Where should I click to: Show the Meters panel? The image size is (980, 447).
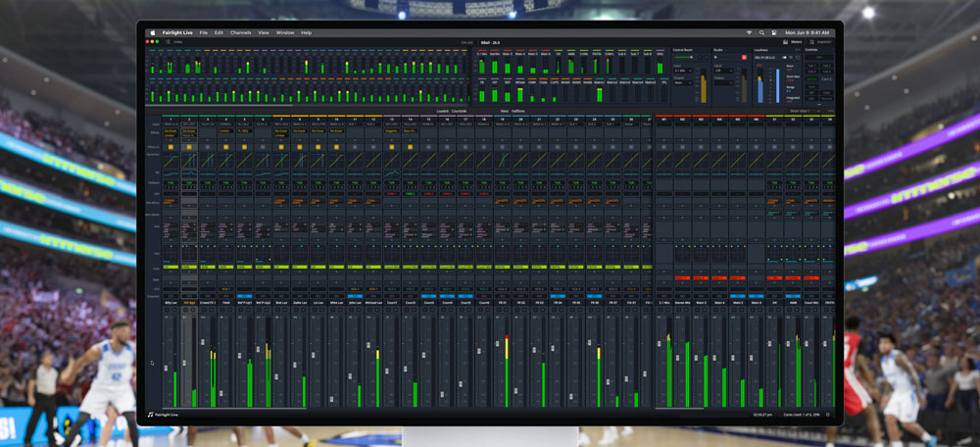[x=794, y=42]
